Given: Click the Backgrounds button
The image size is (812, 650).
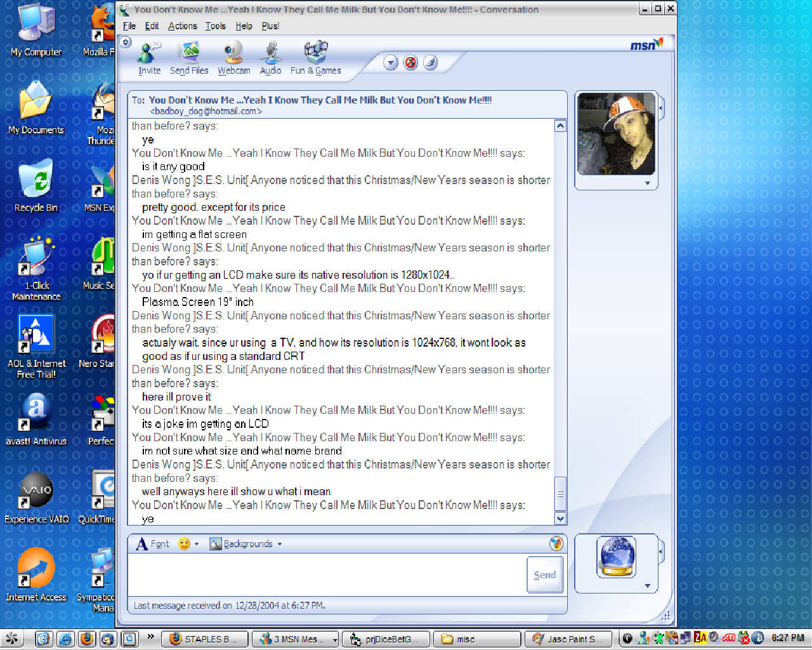Looking at the screenshot, I should pyautogui.click(x=242, y=544).
